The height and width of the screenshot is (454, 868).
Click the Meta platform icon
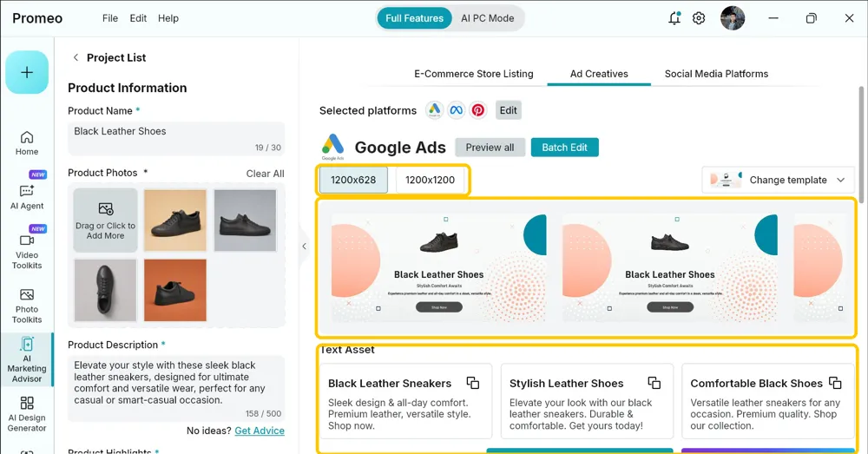click(x=457, y=110)
